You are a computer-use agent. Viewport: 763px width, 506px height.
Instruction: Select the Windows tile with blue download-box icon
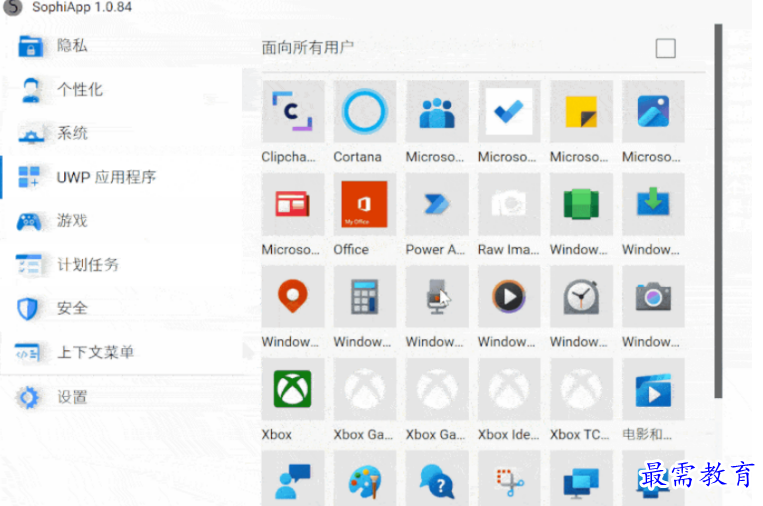pos(653,204)
